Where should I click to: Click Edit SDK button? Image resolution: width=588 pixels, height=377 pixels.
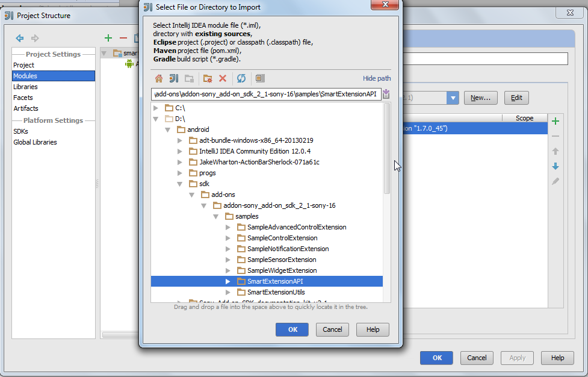516,98
